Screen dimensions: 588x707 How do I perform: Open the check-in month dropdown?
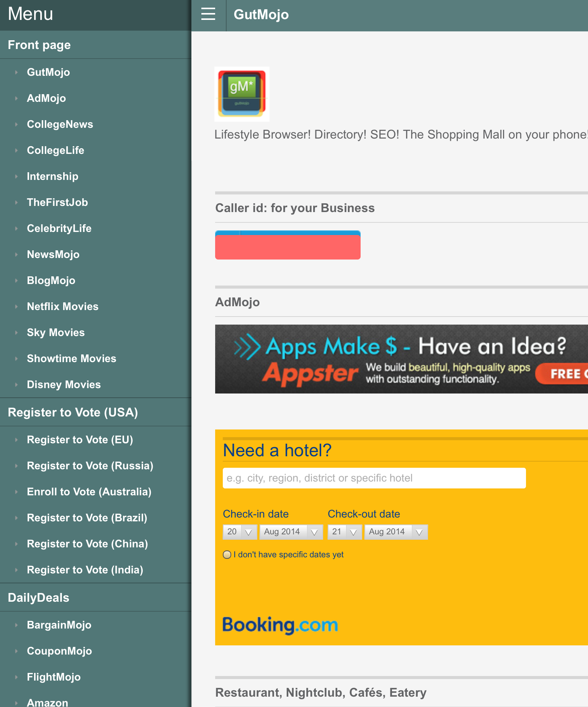pos(291,532)
